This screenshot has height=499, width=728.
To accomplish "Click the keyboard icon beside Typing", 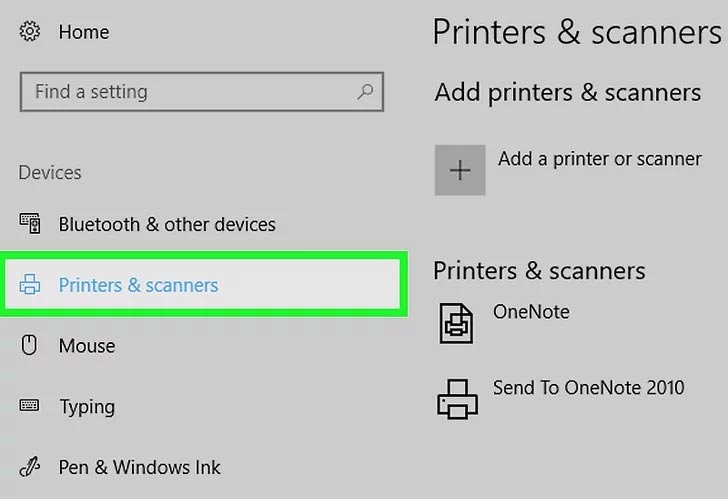I will [x=30, y=406].
